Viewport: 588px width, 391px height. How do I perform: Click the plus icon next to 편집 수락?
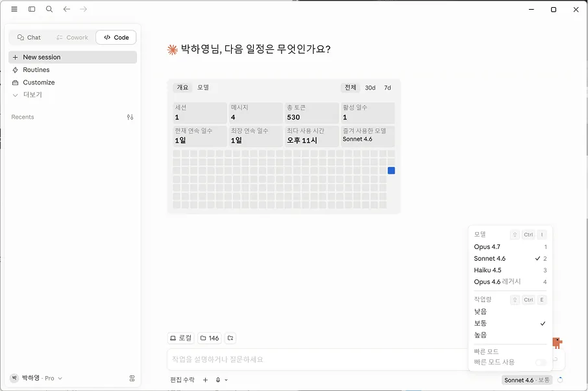click(x=205, y=380)
